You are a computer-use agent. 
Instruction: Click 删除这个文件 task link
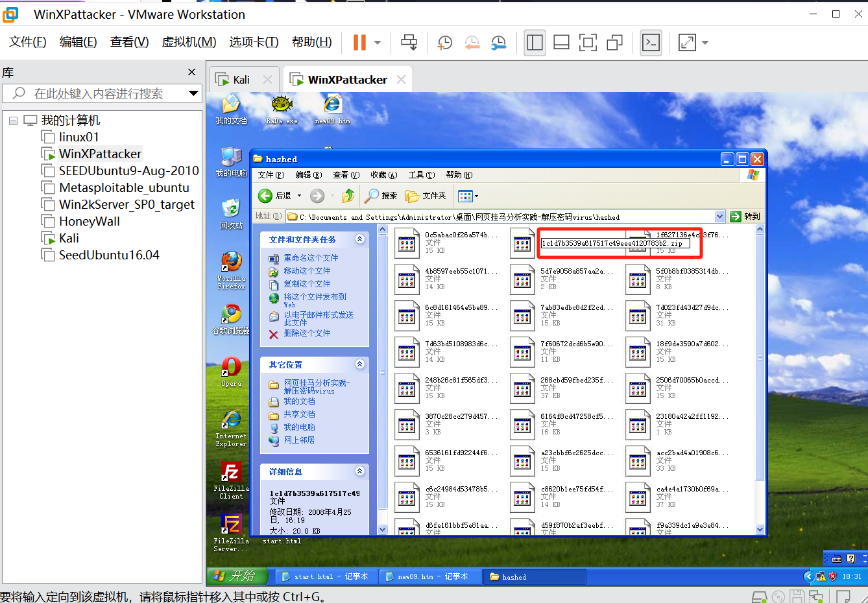[x=307, y=333]
